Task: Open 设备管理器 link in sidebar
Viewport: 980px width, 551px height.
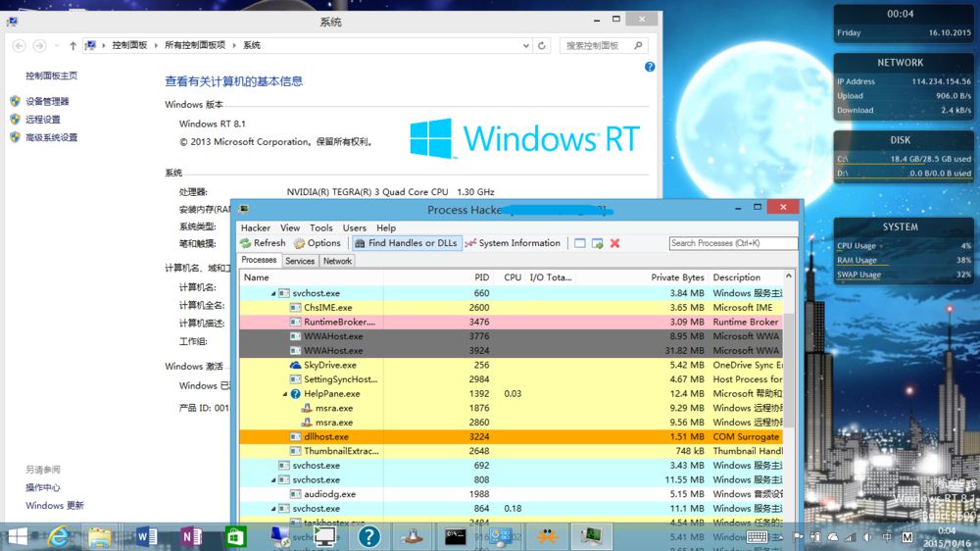Action: tap(47, 101)
